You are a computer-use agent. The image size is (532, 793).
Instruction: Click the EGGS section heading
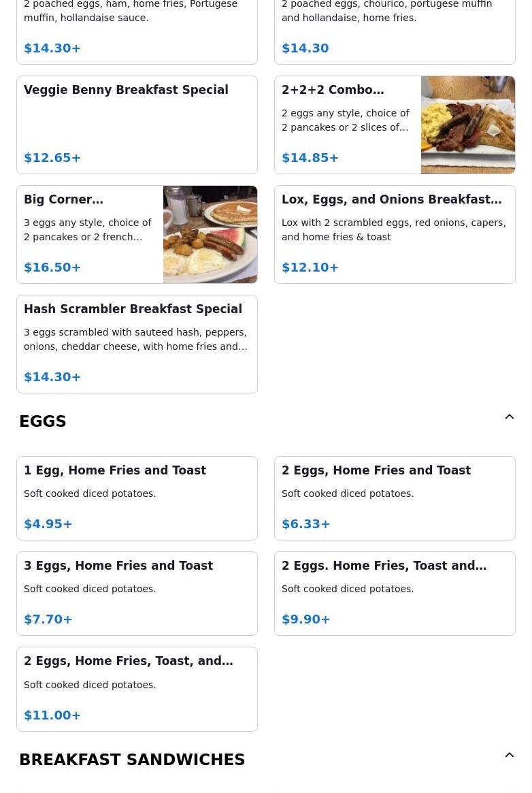point(42,421)
